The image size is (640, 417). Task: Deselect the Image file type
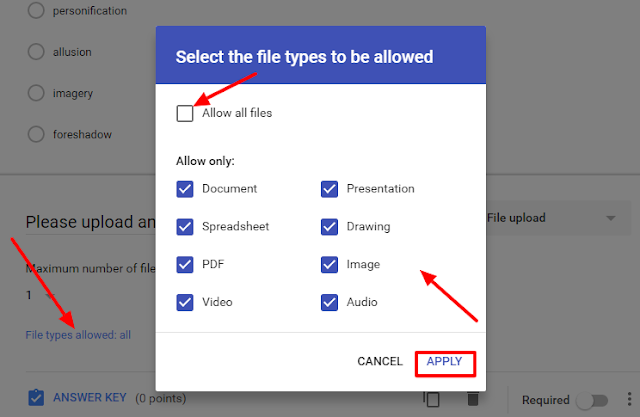pos(330,264)
